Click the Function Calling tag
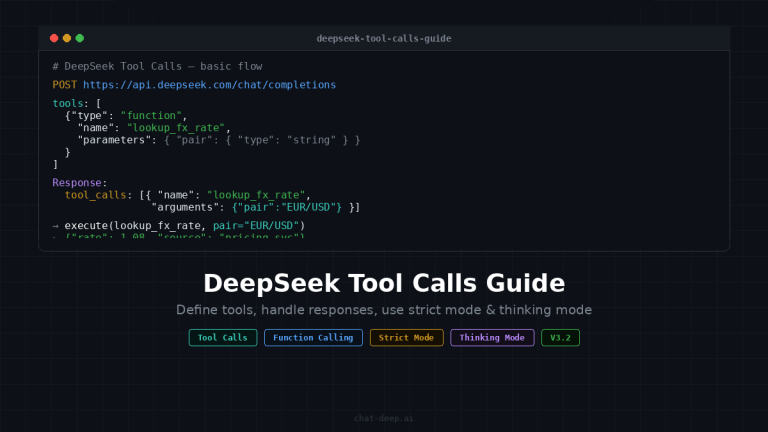The width and height of the screenshot is (768, 432). coord(313,337)
